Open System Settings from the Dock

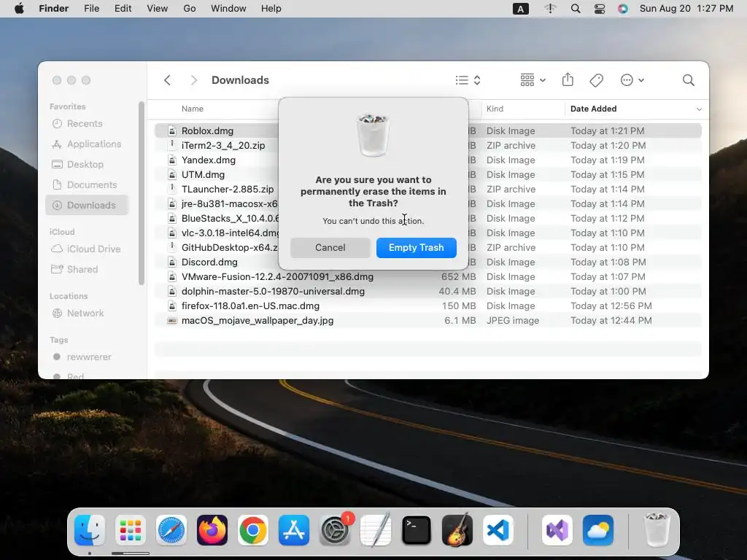[334, 530]
